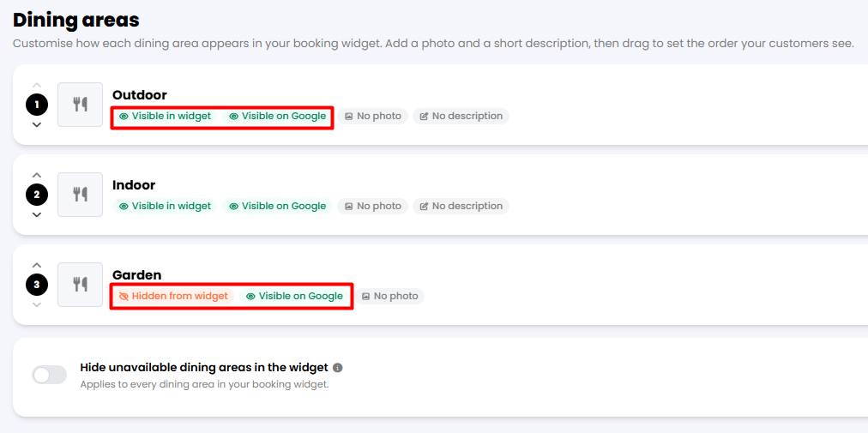Toggle Outdoor's Visible in widget badge

click(165, 117)
